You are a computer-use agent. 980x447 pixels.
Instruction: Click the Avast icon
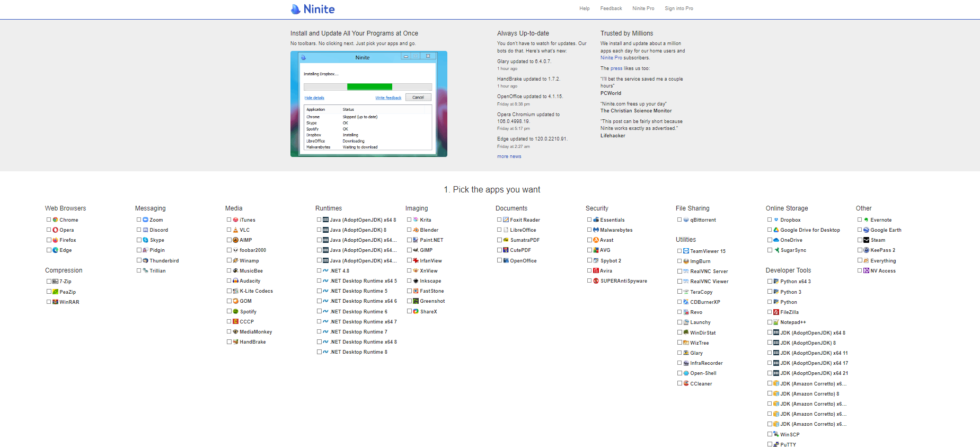(x=596, y=240)
